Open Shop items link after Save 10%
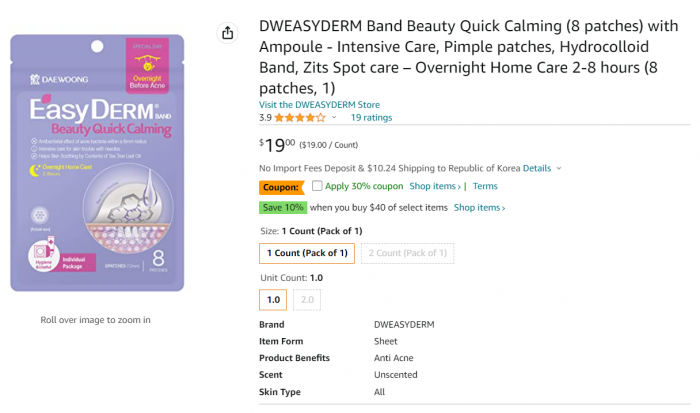The width and height of the screenshot is (700, 413). coord(479,208)
